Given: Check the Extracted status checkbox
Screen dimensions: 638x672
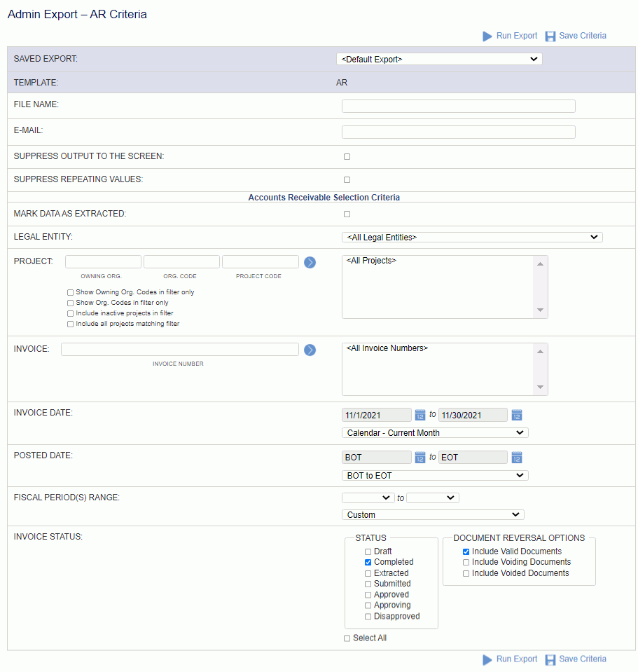Looking at the screenshot, I should [368, 573].
